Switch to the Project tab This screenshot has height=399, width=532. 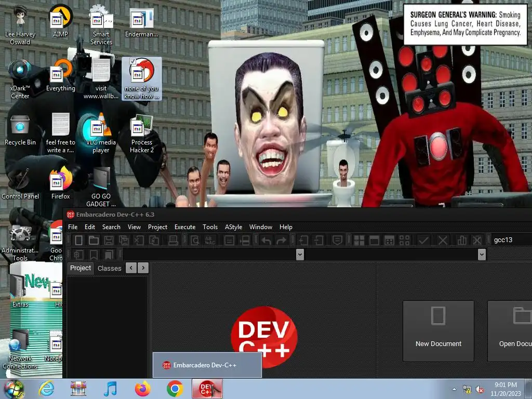[81, 268]
